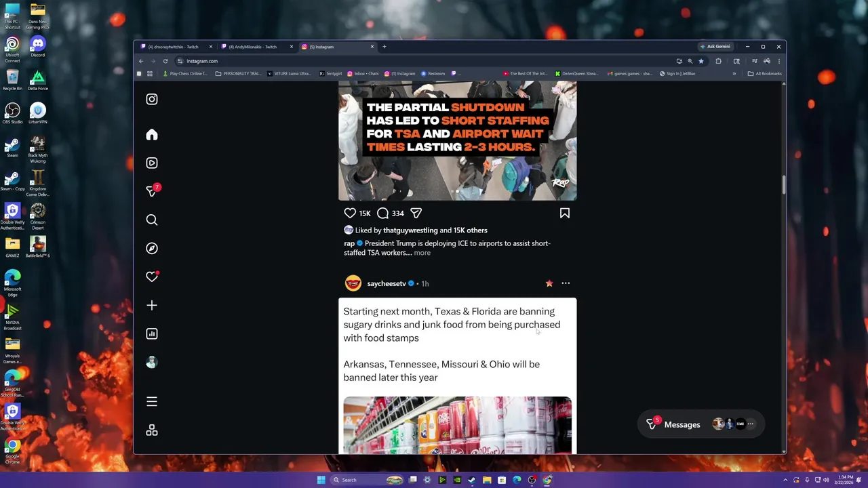868x488 pixels.
Task: Save the rap post with the bookmark
Action: 565,213
